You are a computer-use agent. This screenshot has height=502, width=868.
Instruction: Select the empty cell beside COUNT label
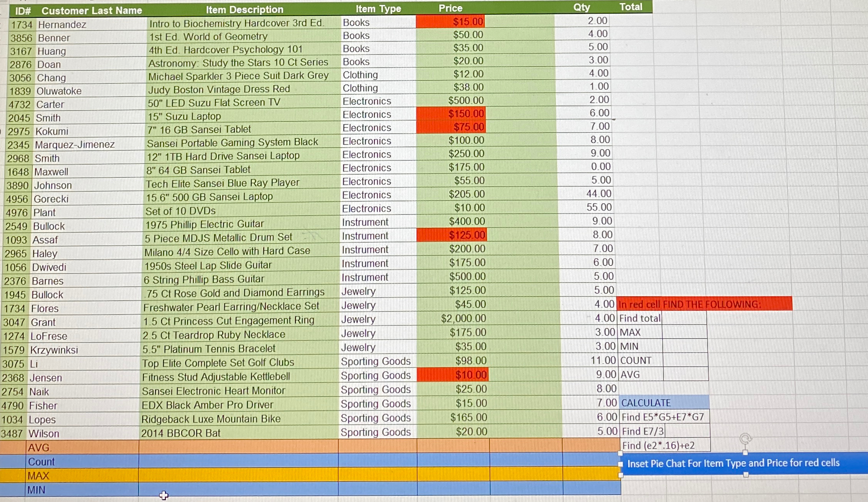pos(685,361)
